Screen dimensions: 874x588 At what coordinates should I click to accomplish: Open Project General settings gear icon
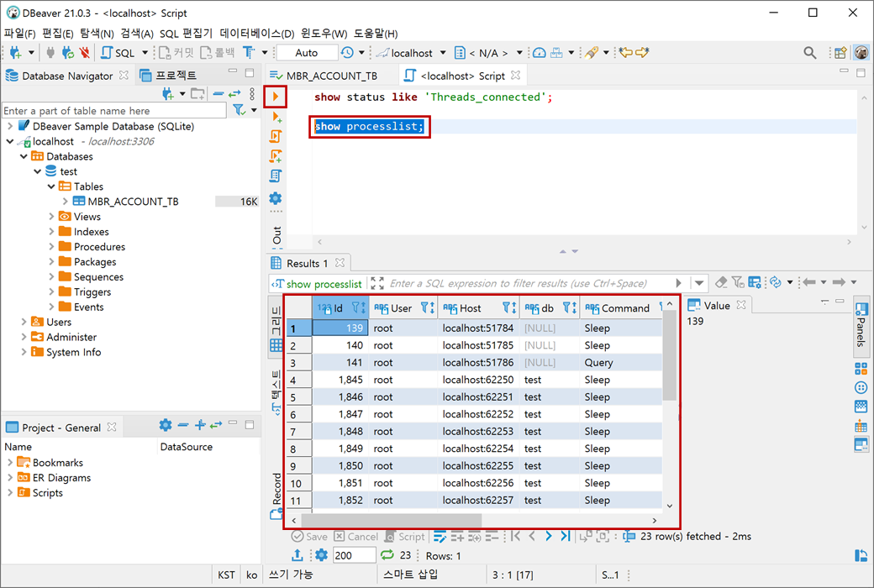[x=166, y=425]
